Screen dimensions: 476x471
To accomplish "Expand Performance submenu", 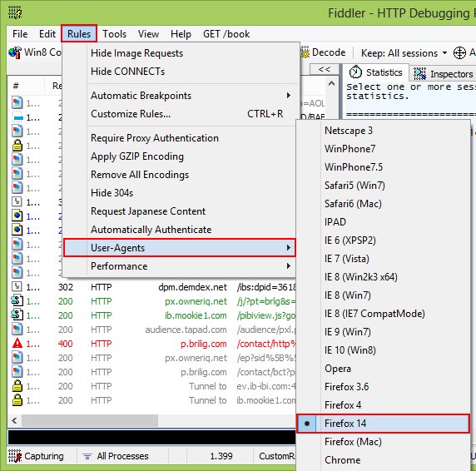I will 179,266.
